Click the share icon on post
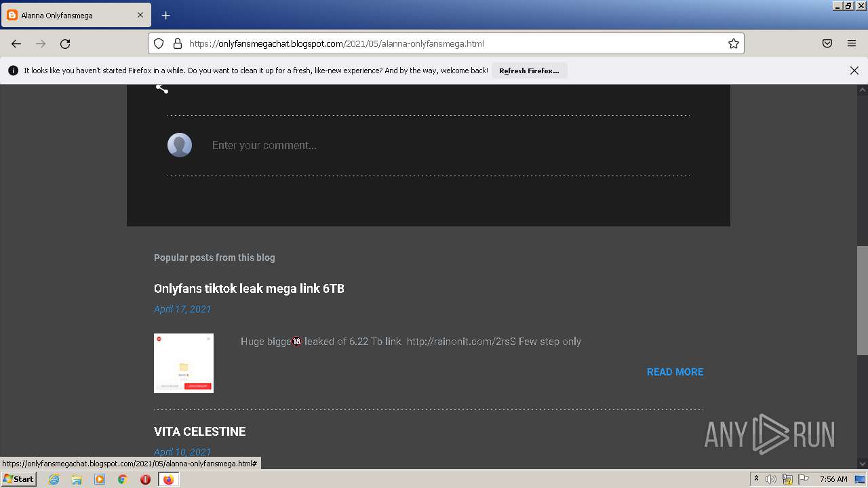The width and height of the screenshot is (868, 488). (161, 87)
